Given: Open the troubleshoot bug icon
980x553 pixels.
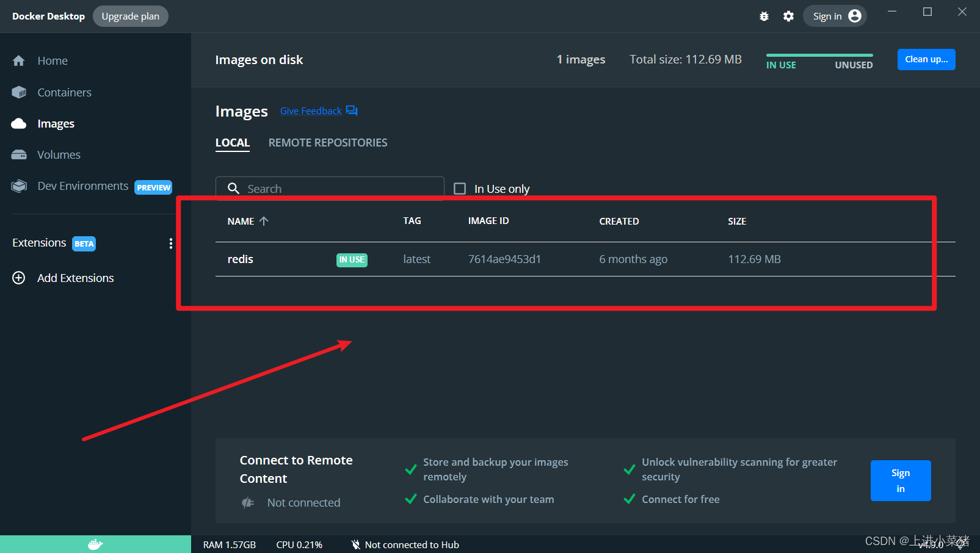Looking at the screenshot, I should 764,16.
